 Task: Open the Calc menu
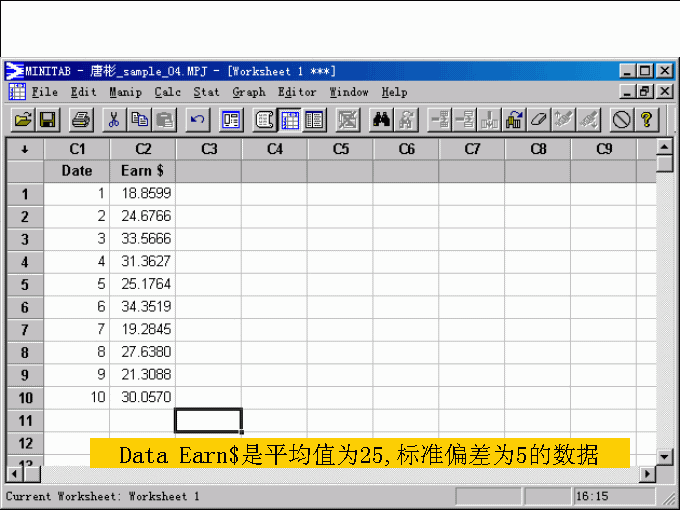coord(167,92)
